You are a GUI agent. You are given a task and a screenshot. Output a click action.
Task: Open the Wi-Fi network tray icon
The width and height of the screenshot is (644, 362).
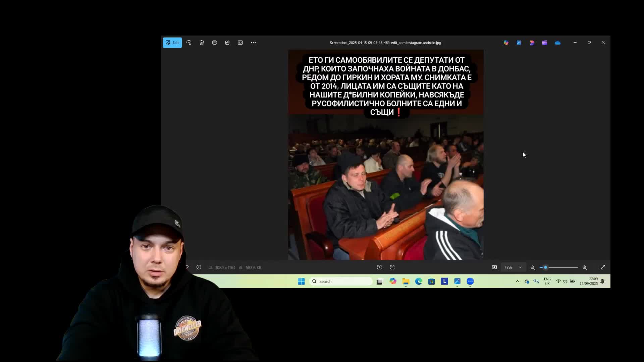point(558,281)
